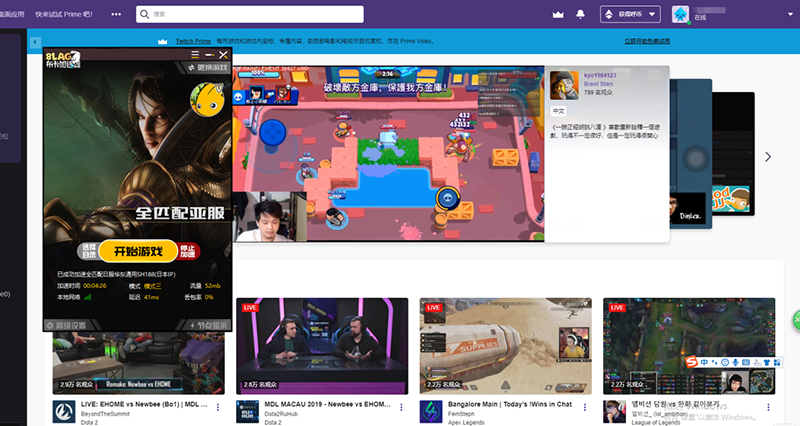This screenshot has width=800, height=426.
Task: Open the Twitch Prime loot crown icon
Action: click(558, 14)
